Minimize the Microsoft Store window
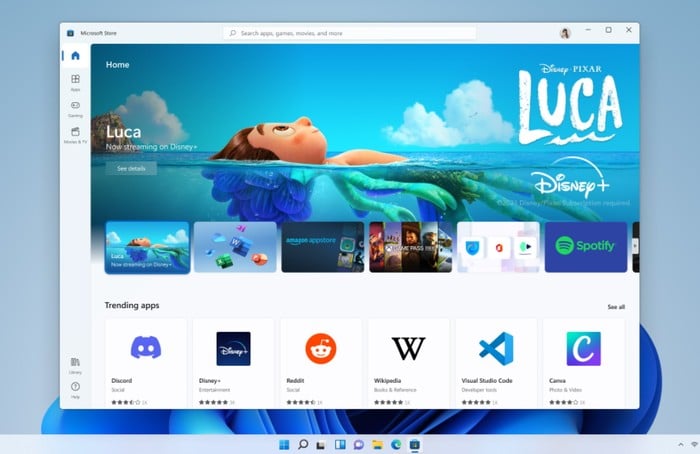Viewport: 700px width, 454px height. 588,30
